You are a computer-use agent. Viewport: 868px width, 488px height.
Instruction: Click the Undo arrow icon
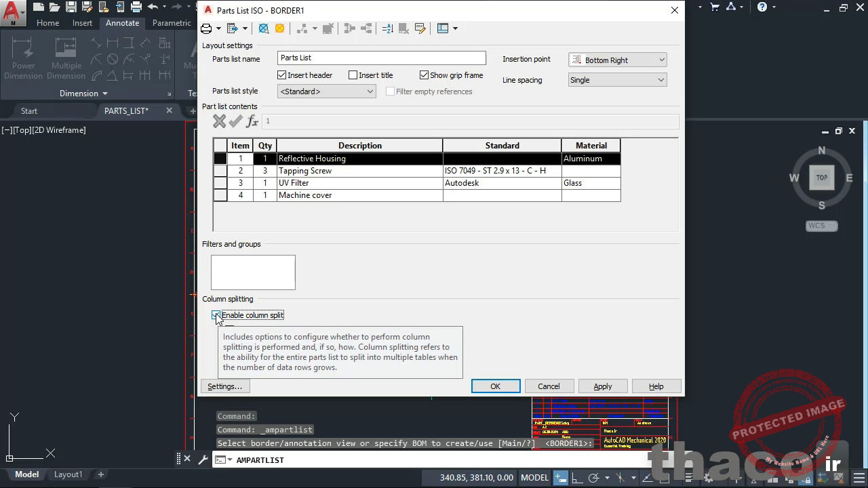pyautogui.click(x=152, y=7)
